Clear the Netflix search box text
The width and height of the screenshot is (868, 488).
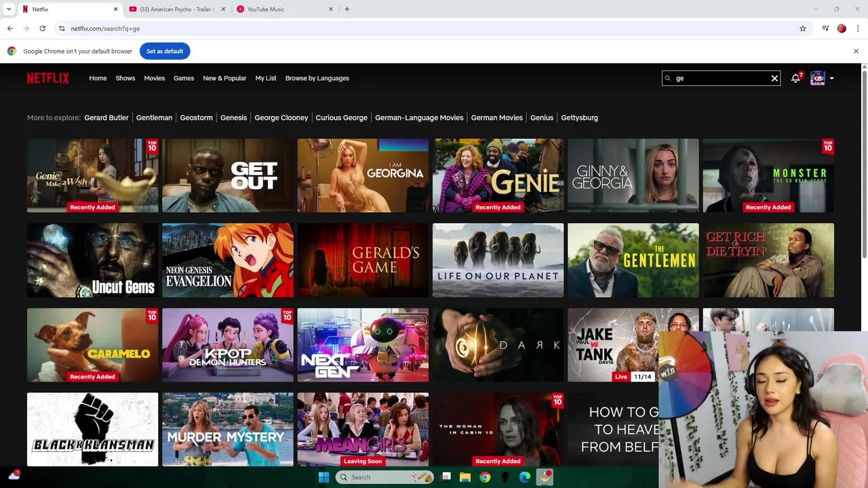(774, 78)
